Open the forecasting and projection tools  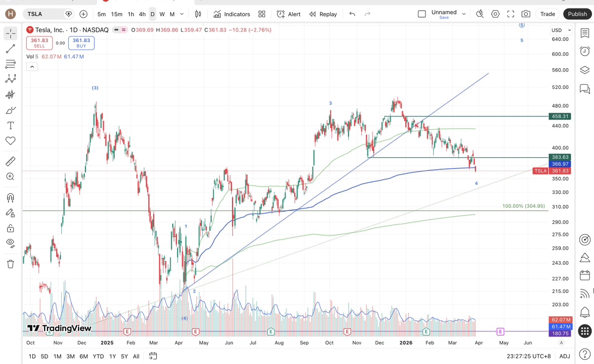pos(10,94)
